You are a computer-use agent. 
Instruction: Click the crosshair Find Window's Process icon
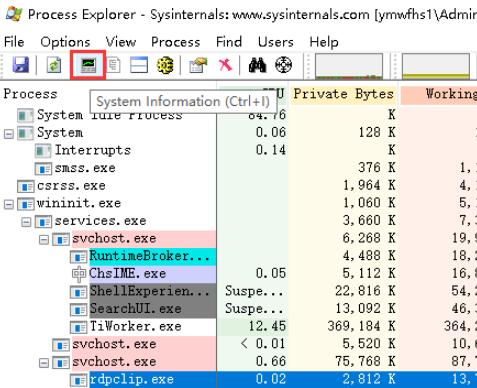click(284, 65)
